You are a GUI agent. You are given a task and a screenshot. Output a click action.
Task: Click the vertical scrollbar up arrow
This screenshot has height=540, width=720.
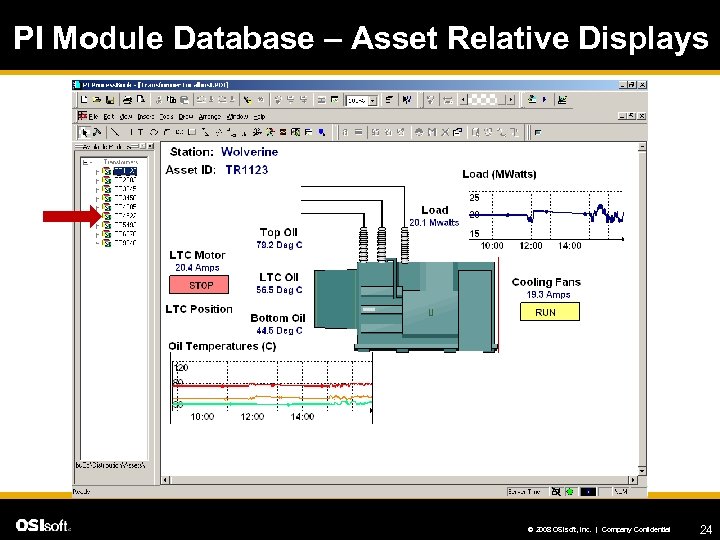pos(642,146)
